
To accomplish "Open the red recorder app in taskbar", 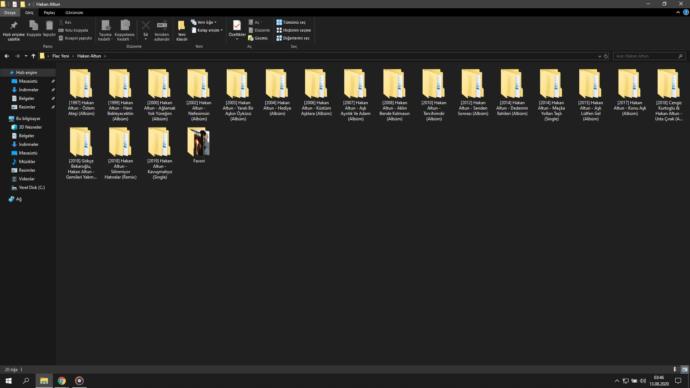I will (79, 381).
